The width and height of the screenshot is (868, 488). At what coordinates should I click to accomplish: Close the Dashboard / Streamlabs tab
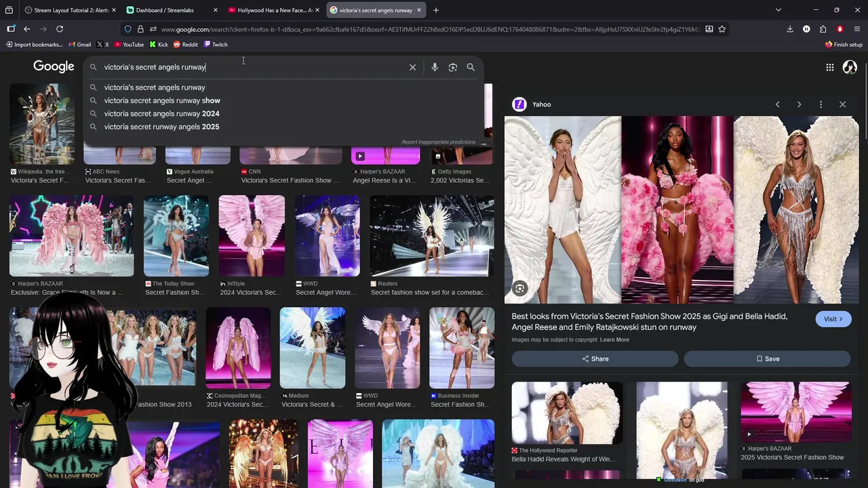(216, 10)
